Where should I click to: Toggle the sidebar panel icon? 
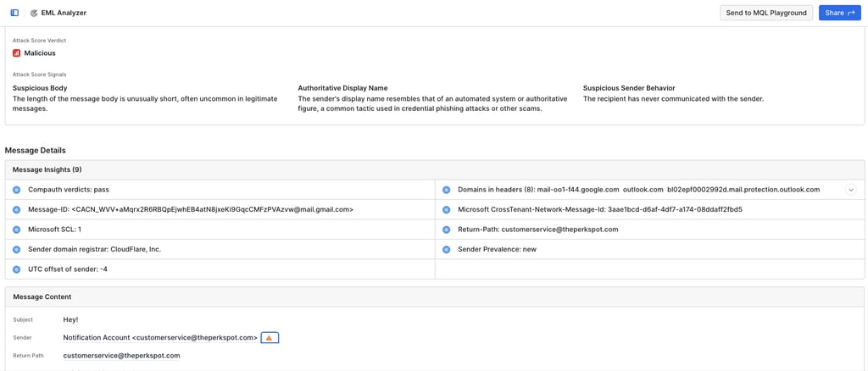(x=14, y=13)
